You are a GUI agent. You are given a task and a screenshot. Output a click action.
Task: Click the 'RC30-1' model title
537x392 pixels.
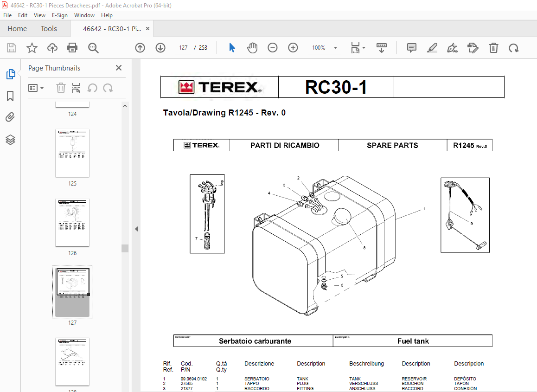click(336, 87)
